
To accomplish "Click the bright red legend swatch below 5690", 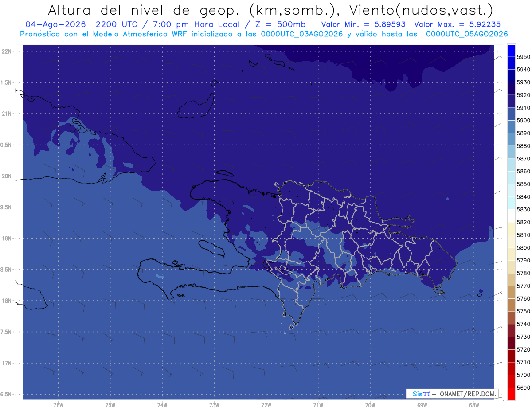I will pyautogui.click(x=511, y=394).
